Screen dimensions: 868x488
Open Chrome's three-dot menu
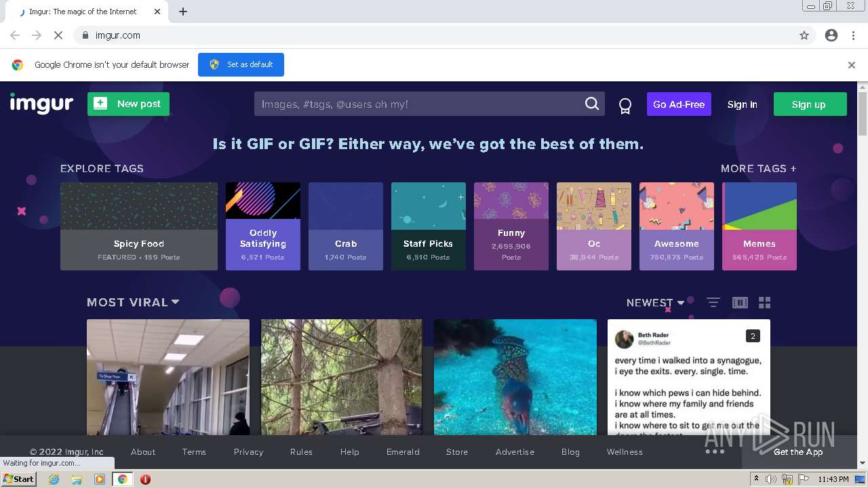[x=853, y=35]
